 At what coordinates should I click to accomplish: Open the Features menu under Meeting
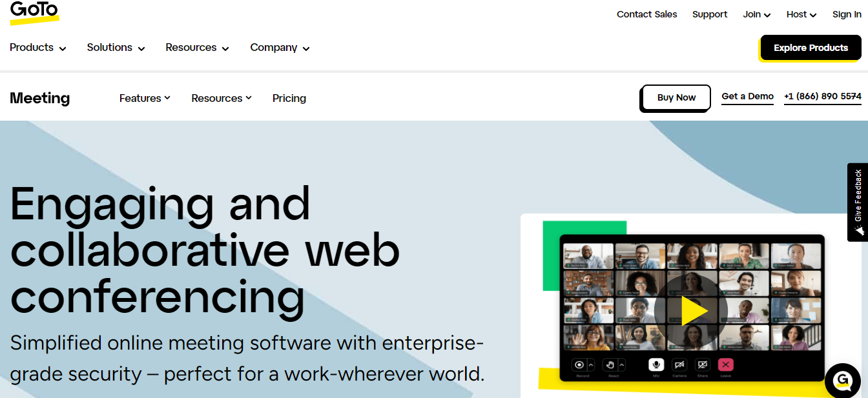(x=145, y=98)
